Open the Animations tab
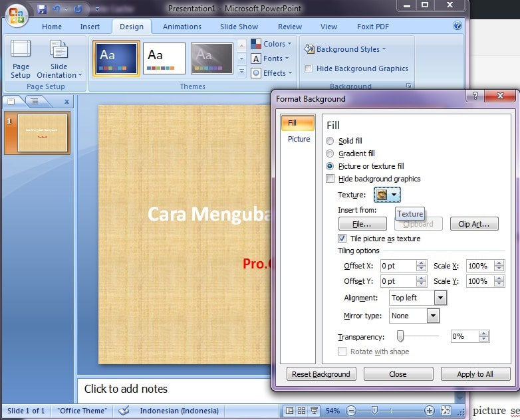The height and width of the screenshot is (420, 520). tap(182, 27)
